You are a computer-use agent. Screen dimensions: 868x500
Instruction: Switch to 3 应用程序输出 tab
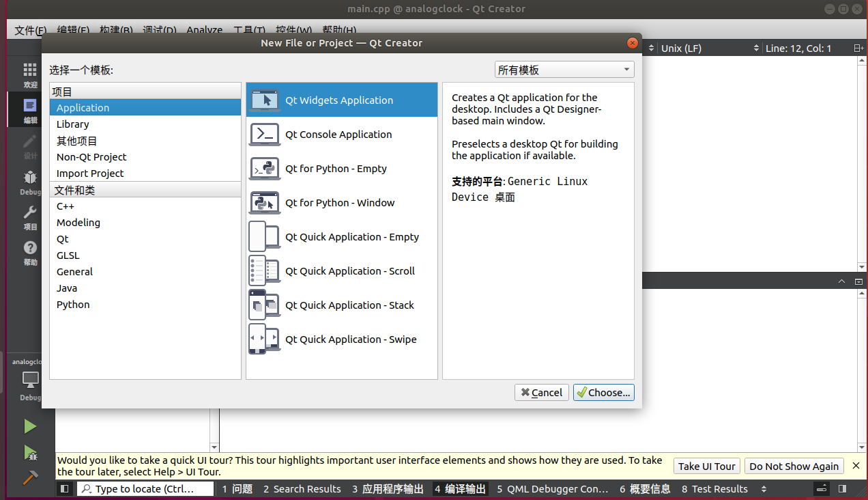coord(388,489)
